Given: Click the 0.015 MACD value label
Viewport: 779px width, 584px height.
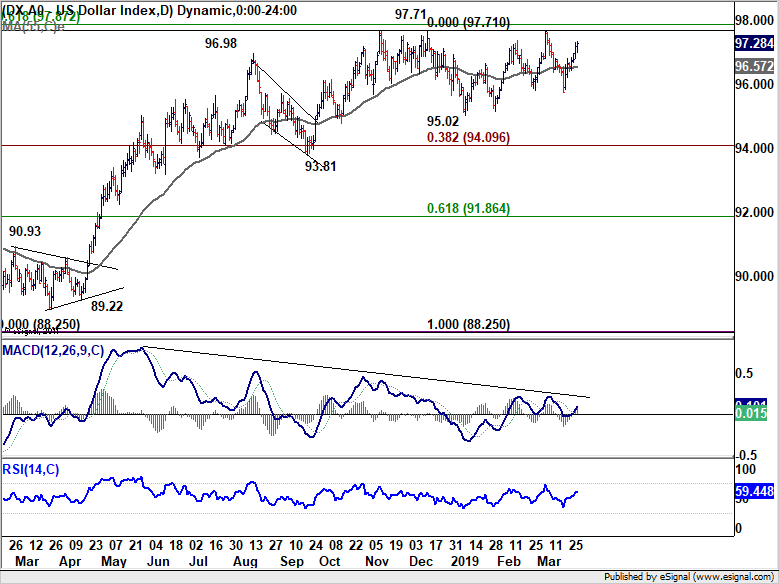Looking at the screenshot, I should [751, 414].
